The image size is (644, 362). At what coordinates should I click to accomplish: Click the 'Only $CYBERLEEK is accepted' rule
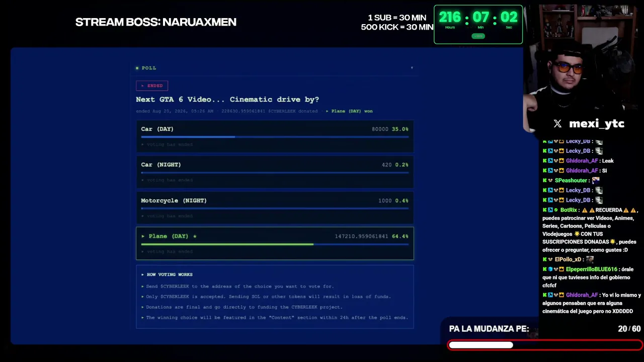point(269,297)
